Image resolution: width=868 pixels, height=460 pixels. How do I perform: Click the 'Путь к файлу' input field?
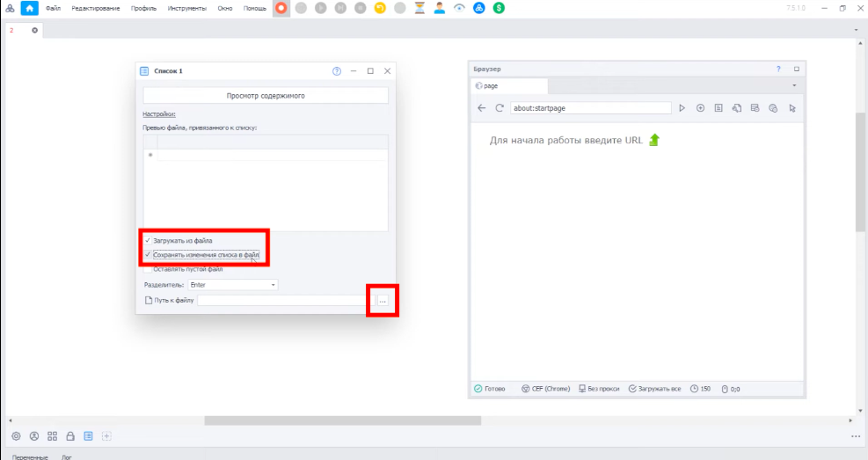tap(286, 301)
